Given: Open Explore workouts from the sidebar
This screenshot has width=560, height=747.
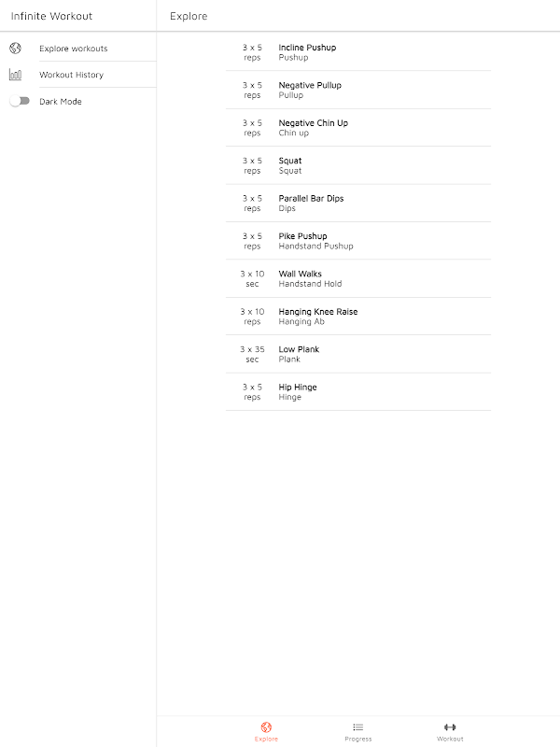Looking at the screenshot, I should [73, 49].
